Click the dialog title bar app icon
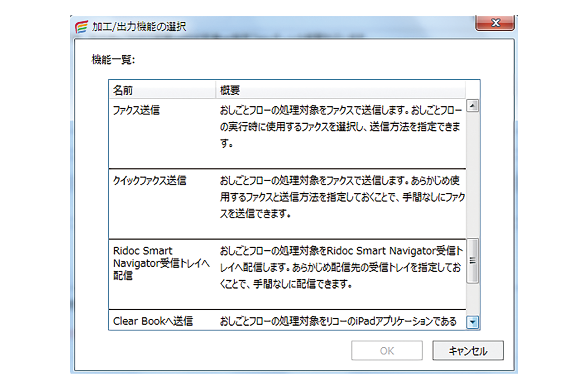Viewport: 588px width, 389px height. pyautogui.click(x=81, y=27)
